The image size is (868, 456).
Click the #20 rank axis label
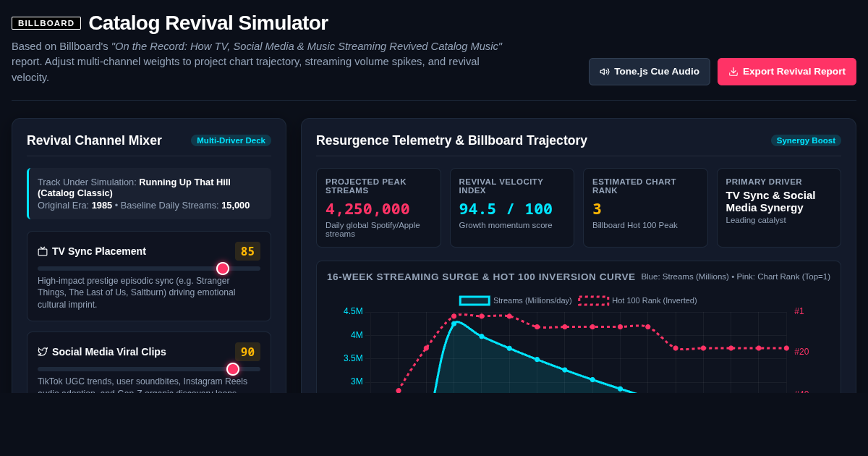coord(801,352)
